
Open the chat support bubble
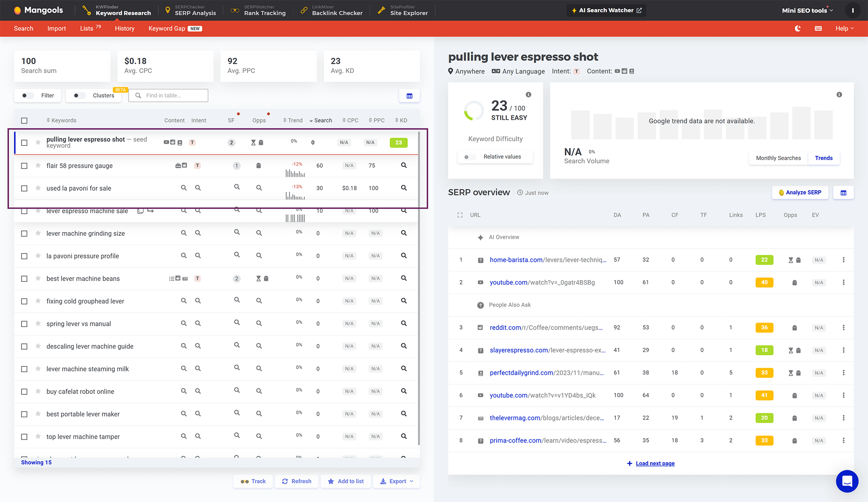pos(847,481)
